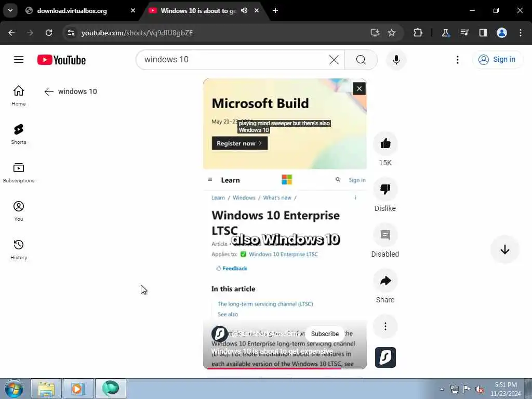Open Shorts in the sidebar
The image size is (532, 399).
click(x=19, y=134)
